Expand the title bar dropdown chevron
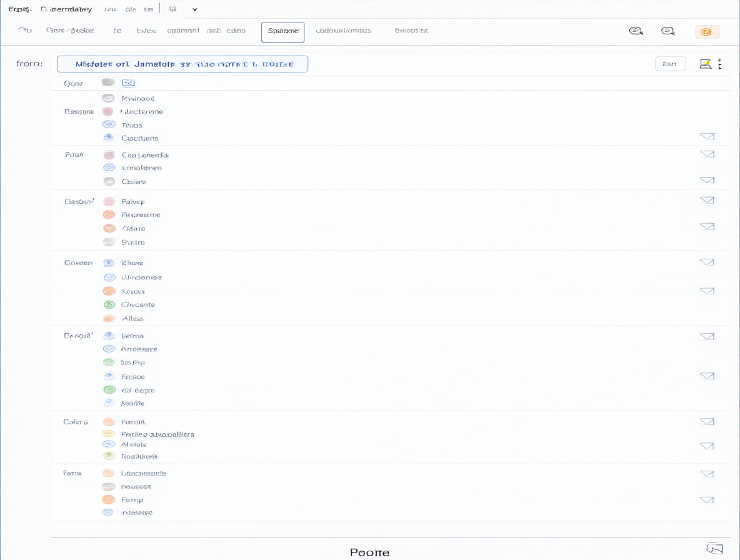740x560 pixels. pyautogui.click(x=194, y=9)
